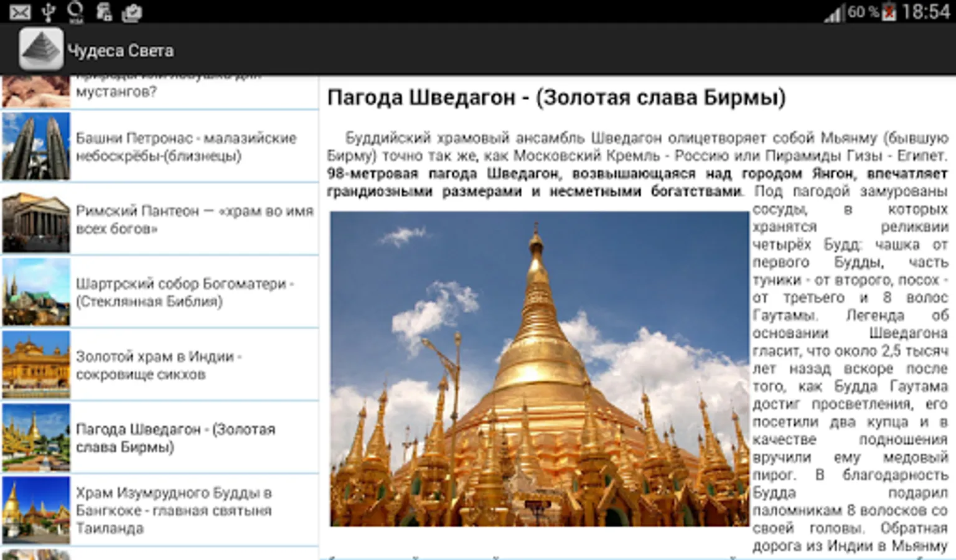Select 'Шартрский собор Богоматери' list entry text
Image resolution: width=956 pixels, height=560 pixels.
[x=185, y=292]
